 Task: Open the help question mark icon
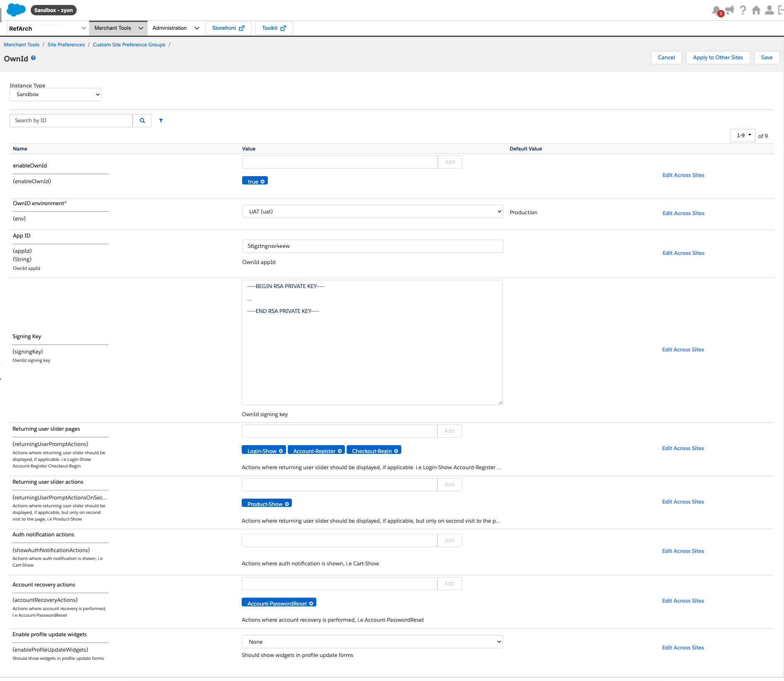(x=743, y=10)
